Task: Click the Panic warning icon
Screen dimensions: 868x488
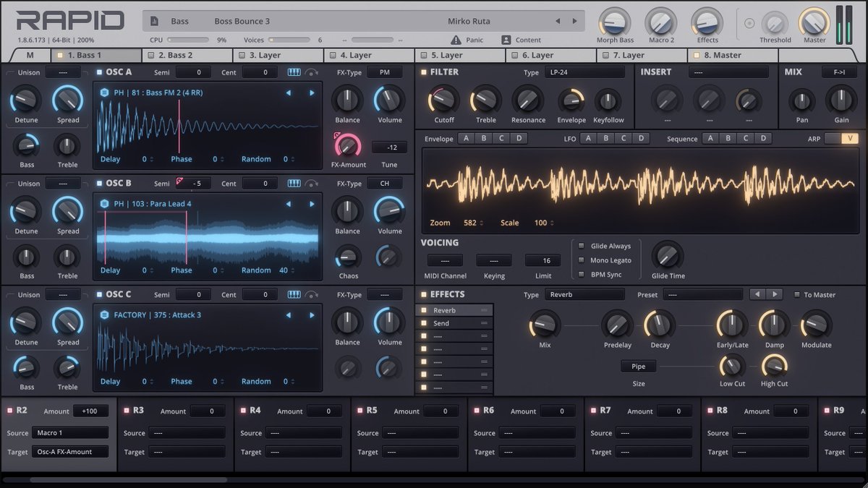Action: [456, 40]
